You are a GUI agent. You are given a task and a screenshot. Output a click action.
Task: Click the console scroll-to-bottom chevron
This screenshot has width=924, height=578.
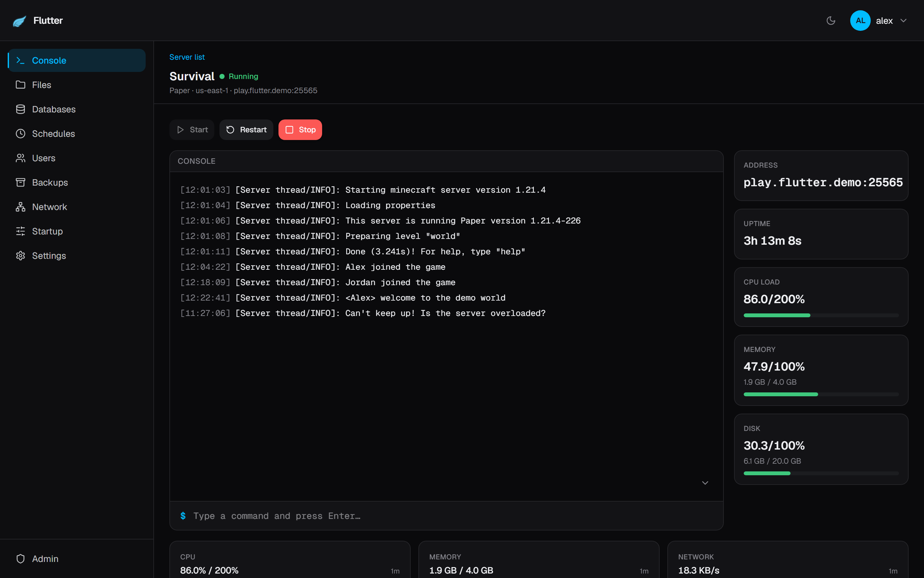point(705,483)
